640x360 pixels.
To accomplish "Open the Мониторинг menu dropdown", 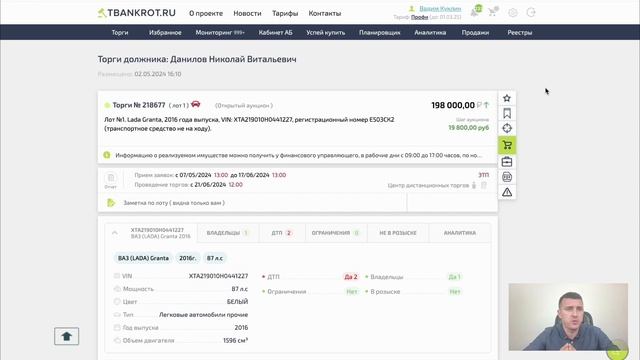I will pyautogui.click(x=220, y=32).
